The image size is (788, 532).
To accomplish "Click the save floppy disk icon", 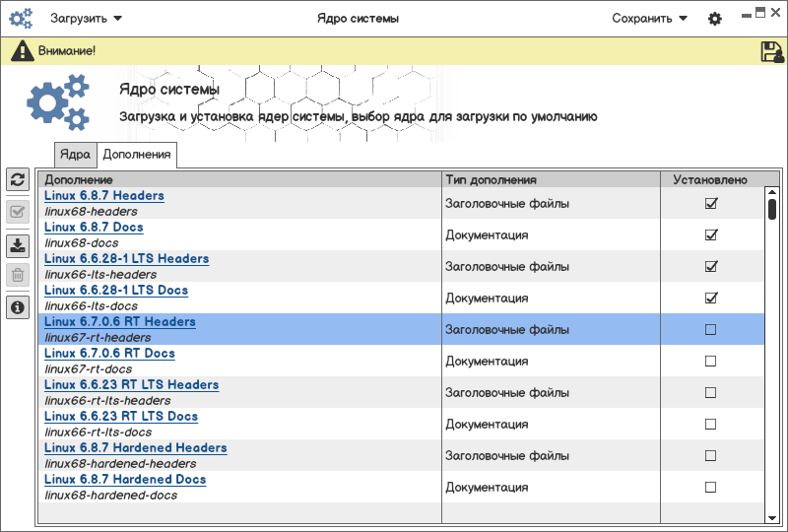I will 772,52.
